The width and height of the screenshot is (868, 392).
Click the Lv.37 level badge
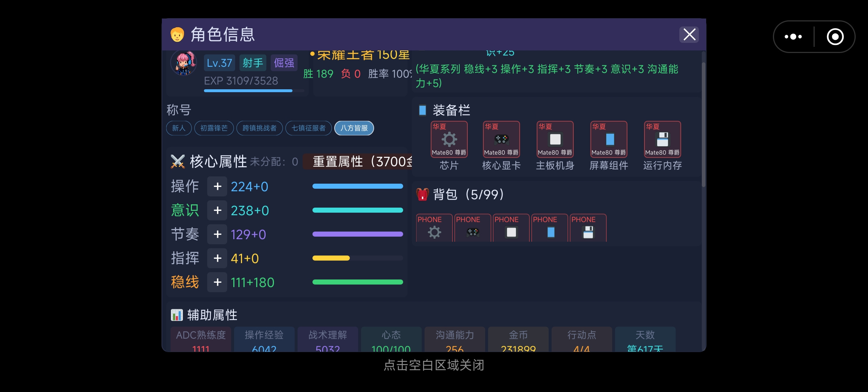click(x=219, y=63)
